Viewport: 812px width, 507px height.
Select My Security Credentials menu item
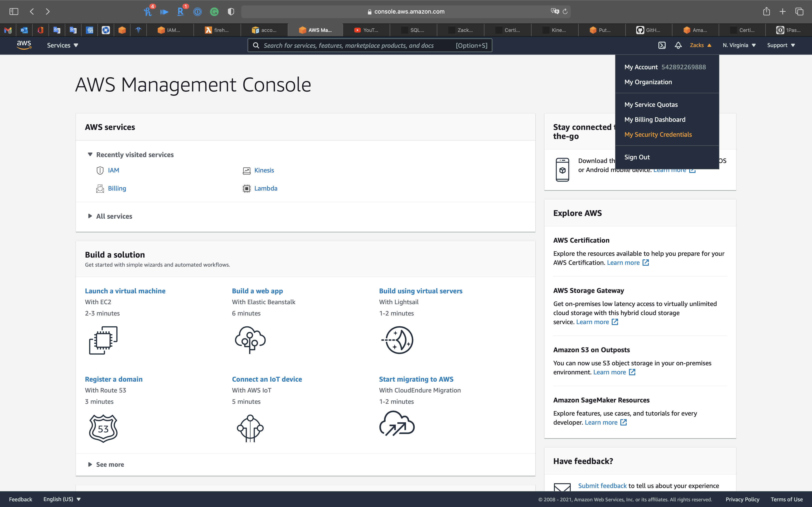click(658, 134)
